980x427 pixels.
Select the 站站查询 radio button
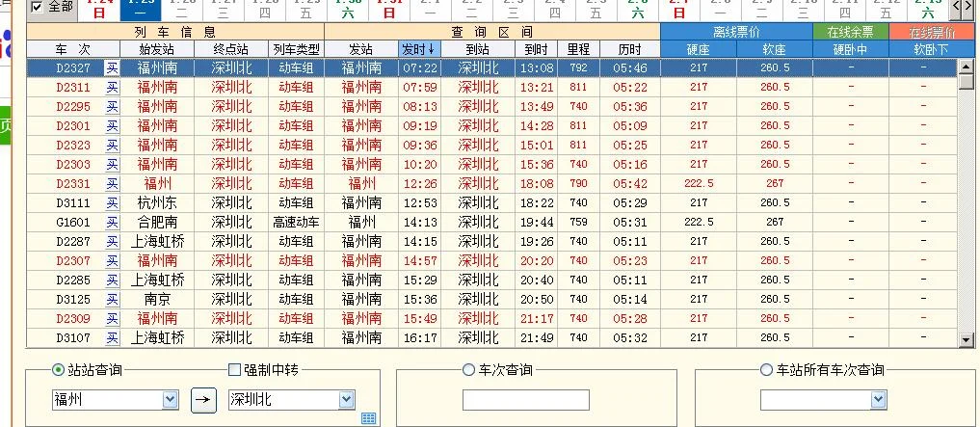point(58,370)
